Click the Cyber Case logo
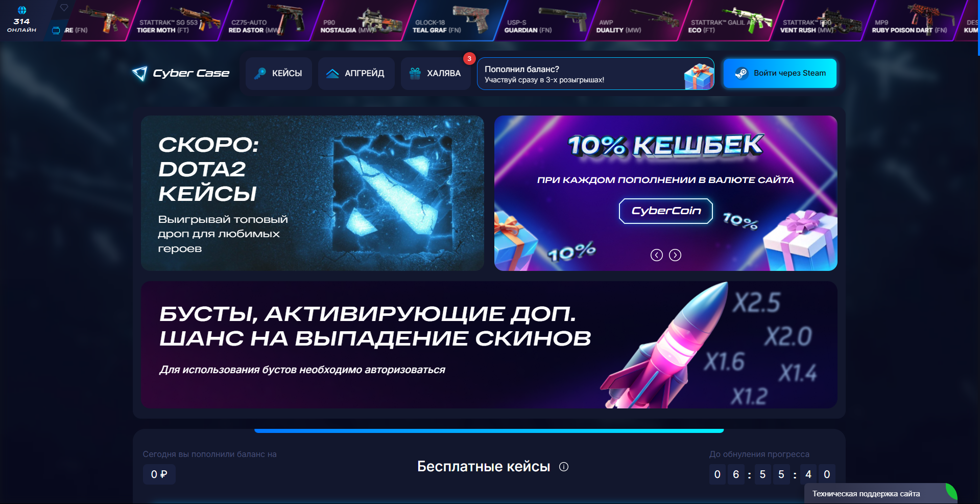This screenshot has width=980, height=504. click(181, 74)
